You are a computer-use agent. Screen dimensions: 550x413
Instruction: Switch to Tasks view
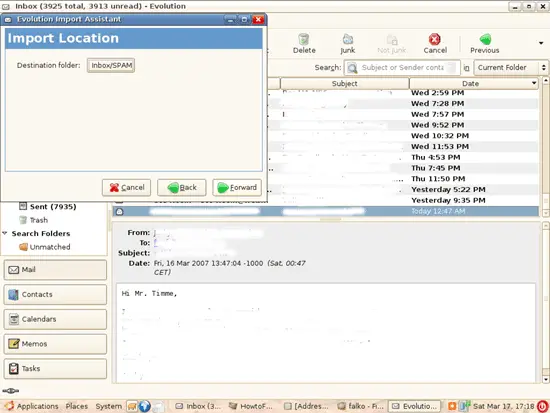coord(55,368)
